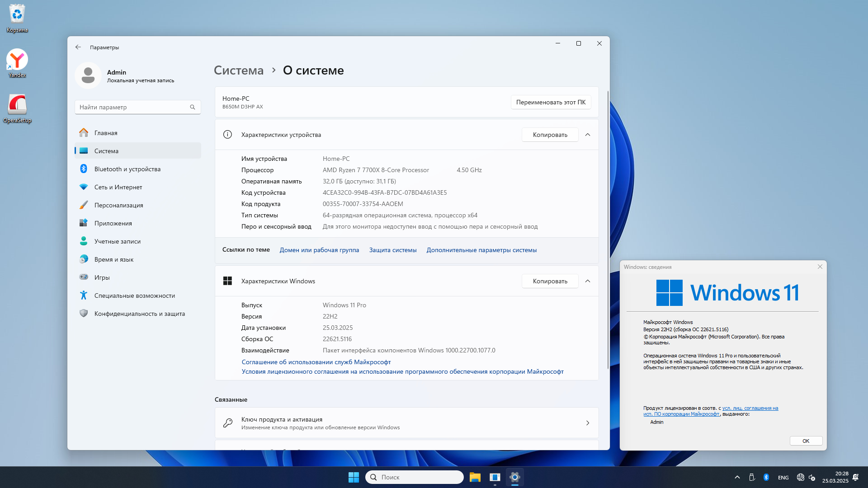Collapse Характеристики Windows section
Viewport: 868px width, 488px height.
pyautogui.click(x=588, y=281)
